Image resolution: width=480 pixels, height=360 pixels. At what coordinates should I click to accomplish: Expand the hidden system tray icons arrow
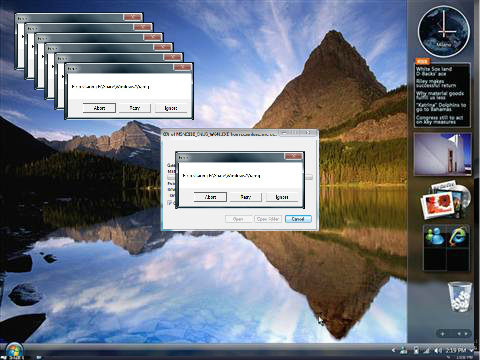click(x=394, y=350)
